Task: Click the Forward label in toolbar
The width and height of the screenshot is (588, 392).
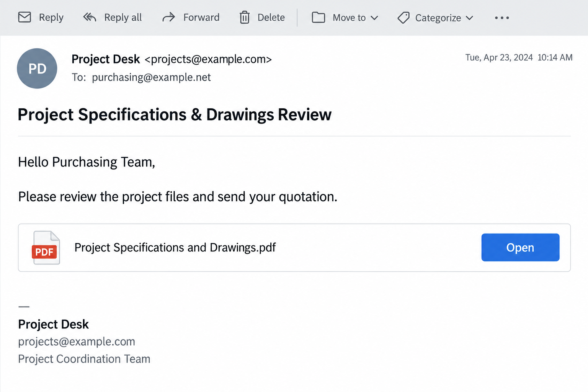Action: 201,18
